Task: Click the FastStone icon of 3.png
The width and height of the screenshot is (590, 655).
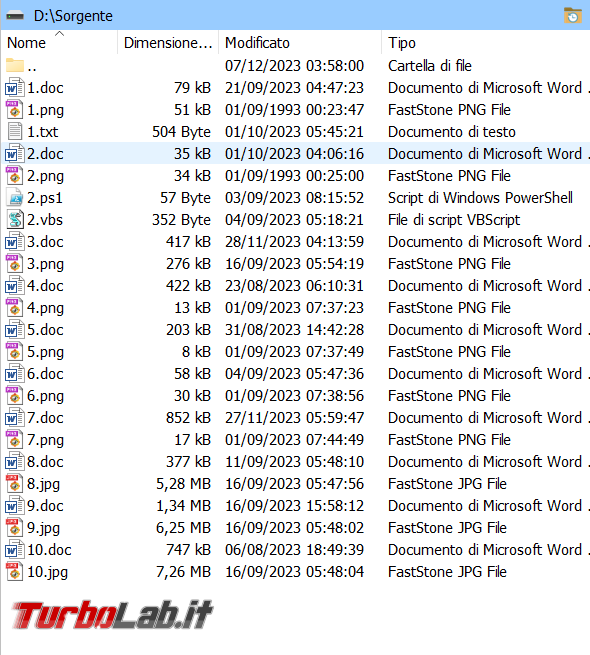Action: click(x=15, y=264)
